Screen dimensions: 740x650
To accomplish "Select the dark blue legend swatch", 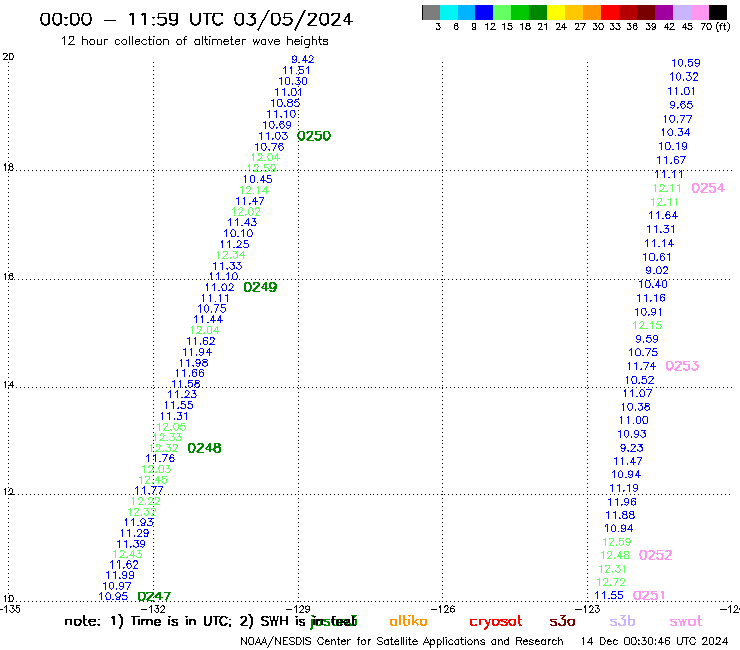I will point(484,12).
